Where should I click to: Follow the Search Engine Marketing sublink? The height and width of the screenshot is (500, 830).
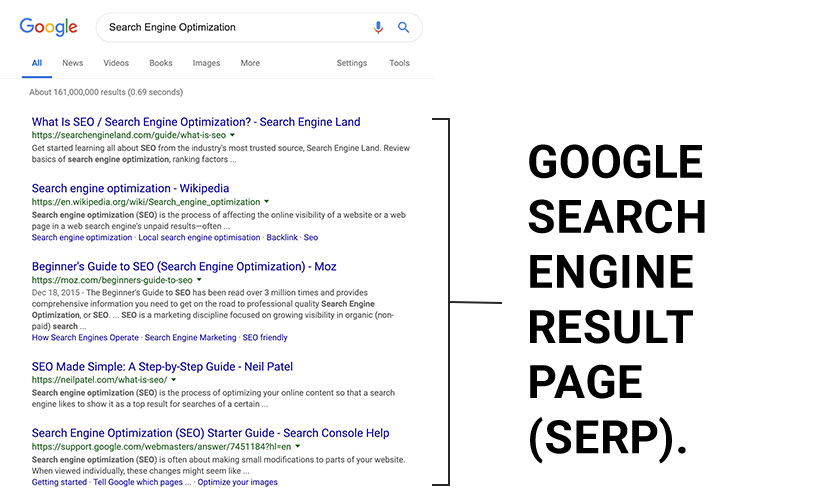[x=191, y=338]
